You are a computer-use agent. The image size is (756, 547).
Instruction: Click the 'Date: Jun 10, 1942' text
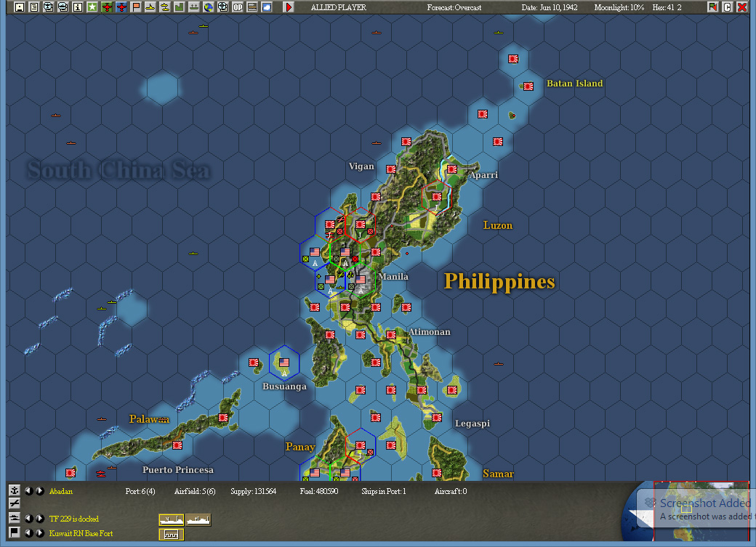550,7
